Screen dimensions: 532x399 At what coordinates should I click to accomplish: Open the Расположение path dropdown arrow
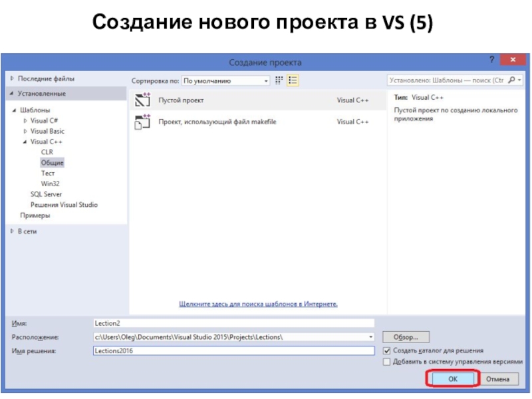tap(370, 337)
